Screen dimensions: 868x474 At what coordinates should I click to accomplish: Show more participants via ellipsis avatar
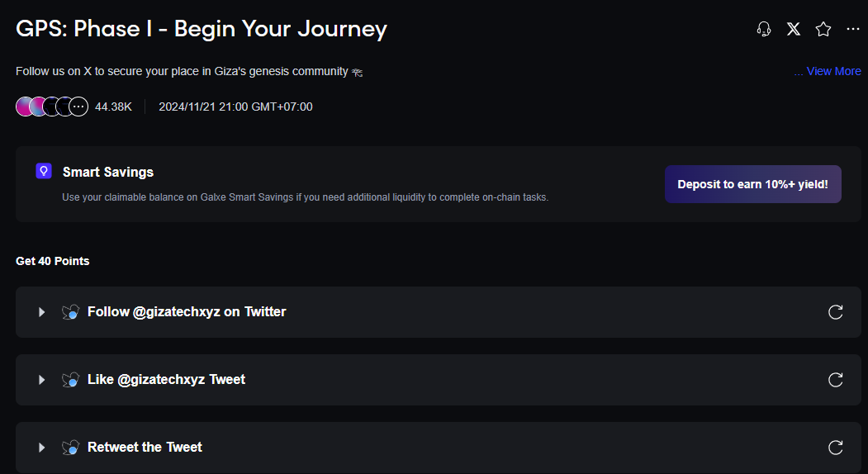78,107
